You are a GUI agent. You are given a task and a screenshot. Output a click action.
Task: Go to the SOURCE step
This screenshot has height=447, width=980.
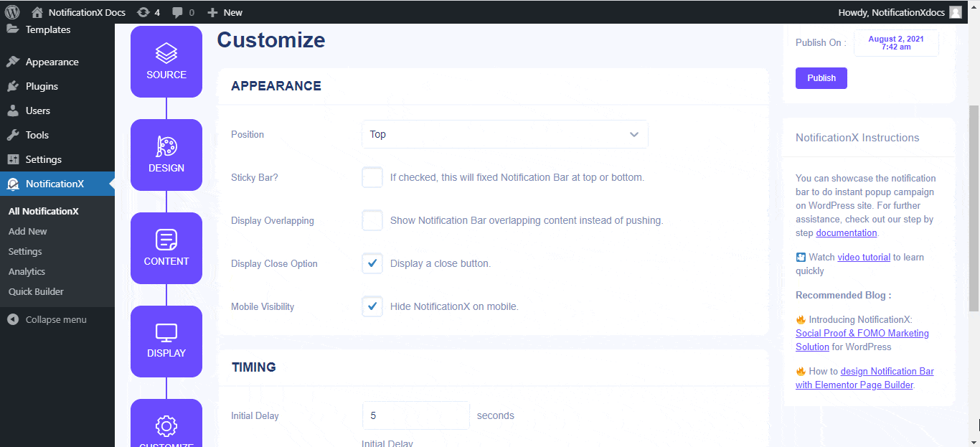(166, 62)
